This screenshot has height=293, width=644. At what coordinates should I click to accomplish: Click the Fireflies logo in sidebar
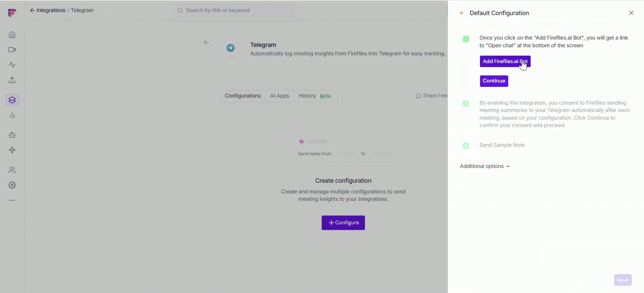(x=12, y=13)
